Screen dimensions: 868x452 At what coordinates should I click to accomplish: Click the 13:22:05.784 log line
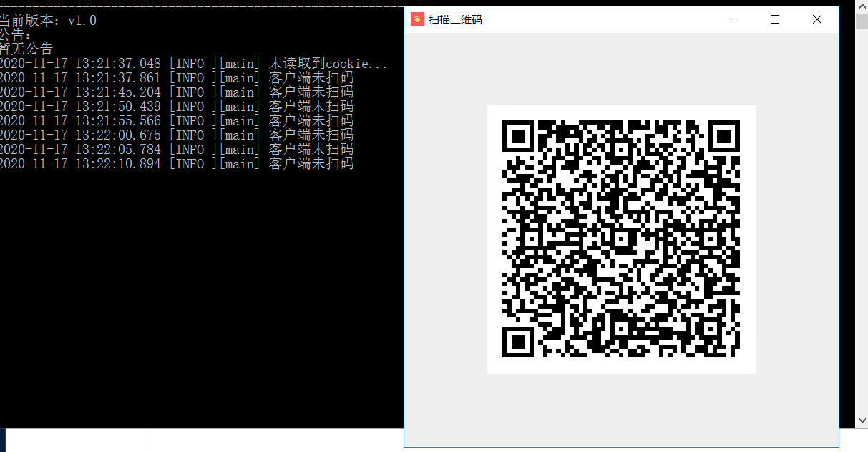[x=177, y=150]
